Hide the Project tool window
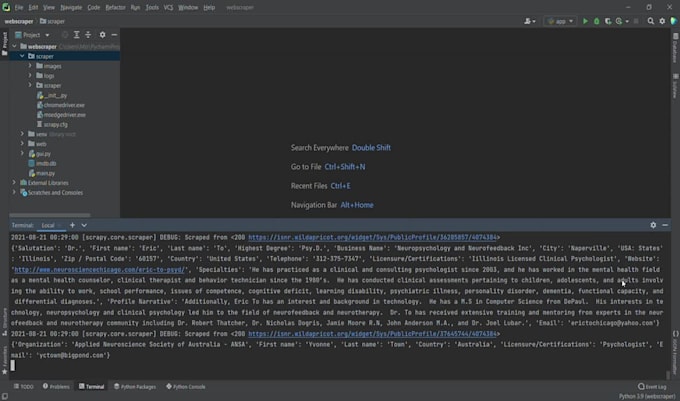Viewport: 680px width, 401px height. (x=114, y=35)
